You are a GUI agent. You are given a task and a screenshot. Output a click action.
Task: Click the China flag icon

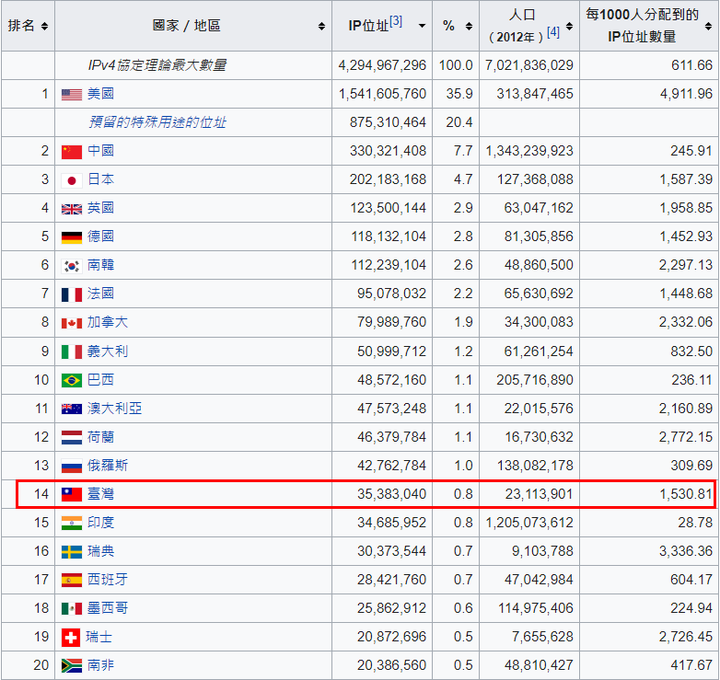(72, 152)
